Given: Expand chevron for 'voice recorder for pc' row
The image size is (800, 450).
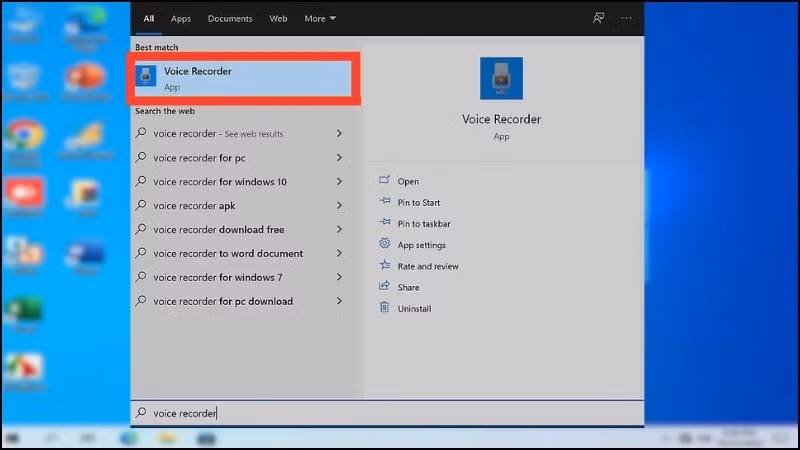Looking at the screenshot, I should [339, 158].
